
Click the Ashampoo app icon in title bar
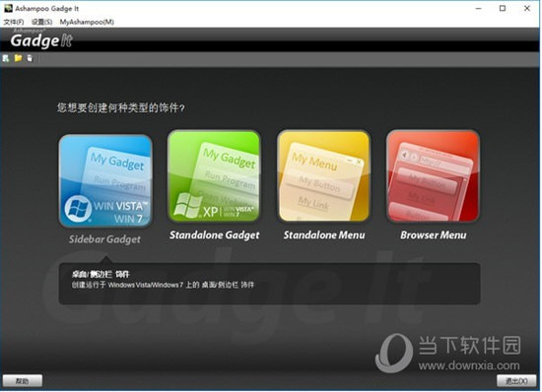pyautogui.click(x=8, y=8)
